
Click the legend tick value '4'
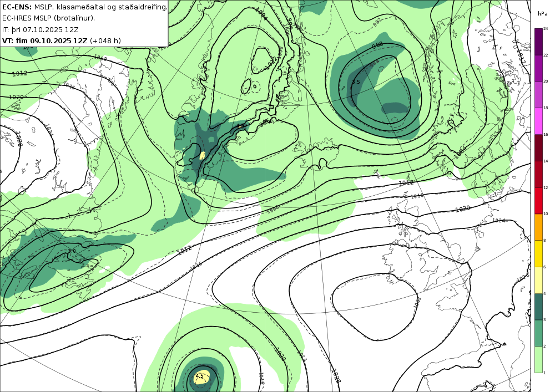pos(544,293)
